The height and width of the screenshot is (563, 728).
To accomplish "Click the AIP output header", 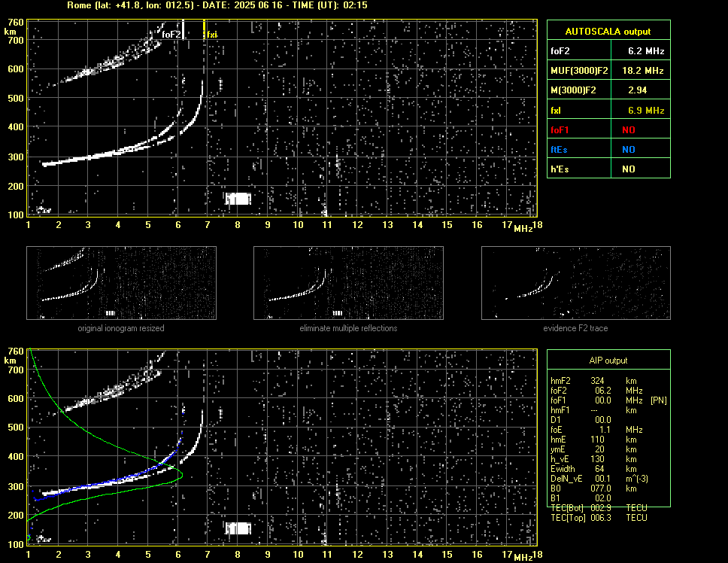I will click(608, 360).
